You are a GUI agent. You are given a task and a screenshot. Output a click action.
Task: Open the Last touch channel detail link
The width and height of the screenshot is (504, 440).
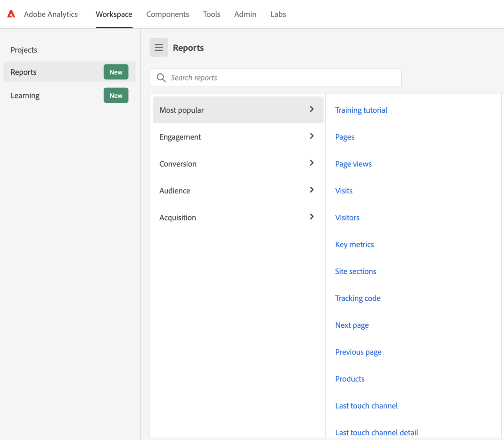(x=376, y=433)
